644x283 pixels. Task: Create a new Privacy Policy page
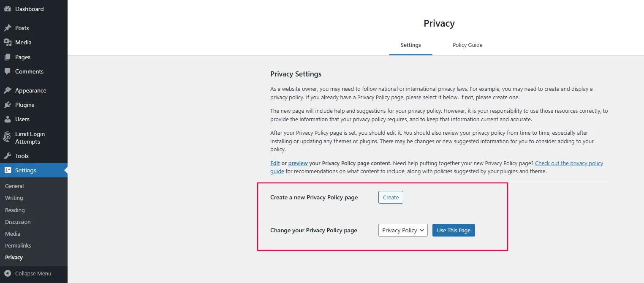390,197
